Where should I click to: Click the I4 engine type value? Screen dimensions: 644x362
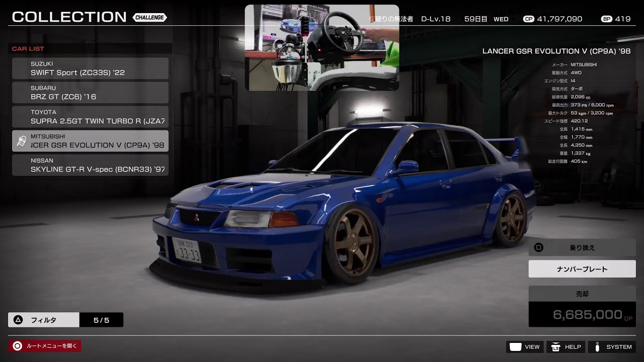point(573,81)
